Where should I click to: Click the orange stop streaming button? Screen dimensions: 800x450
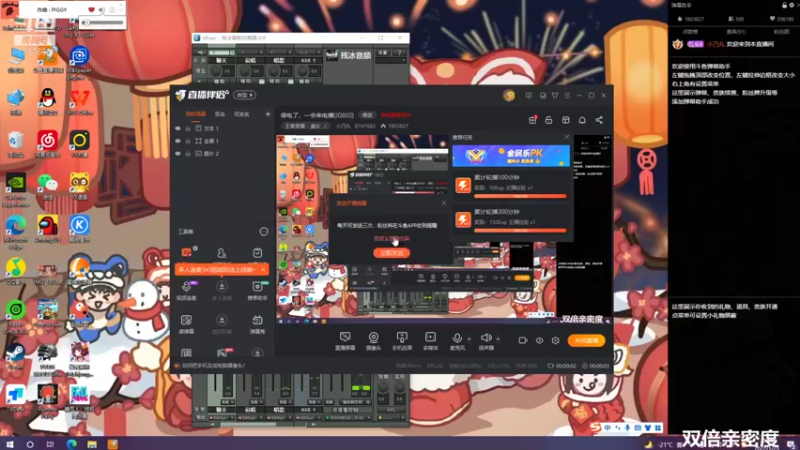tap(586, 340)
